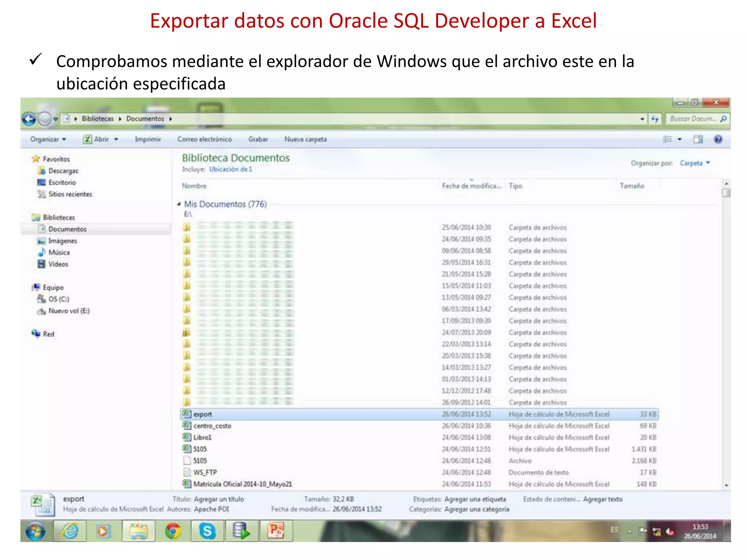Click the Abrir button with Excel icon
Screen dimensions: 747x560
tap(96, 139)
